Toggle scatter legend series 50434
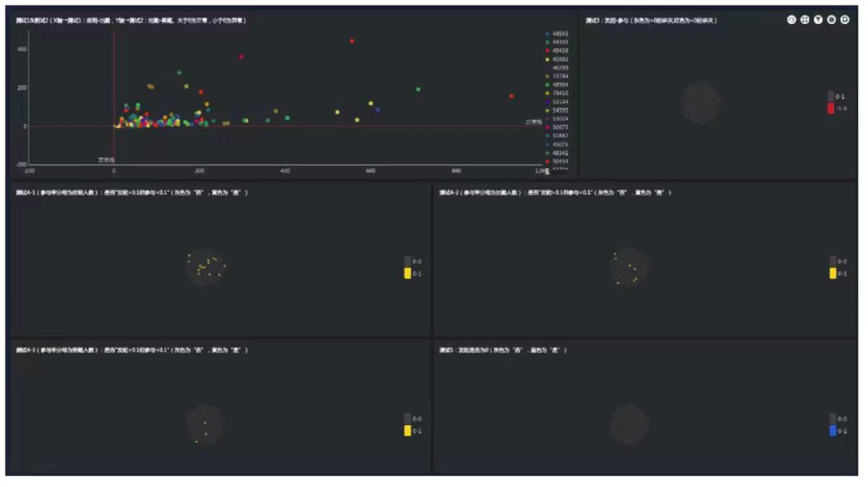This screenshot has width=868, height=487. click(557, 162)
